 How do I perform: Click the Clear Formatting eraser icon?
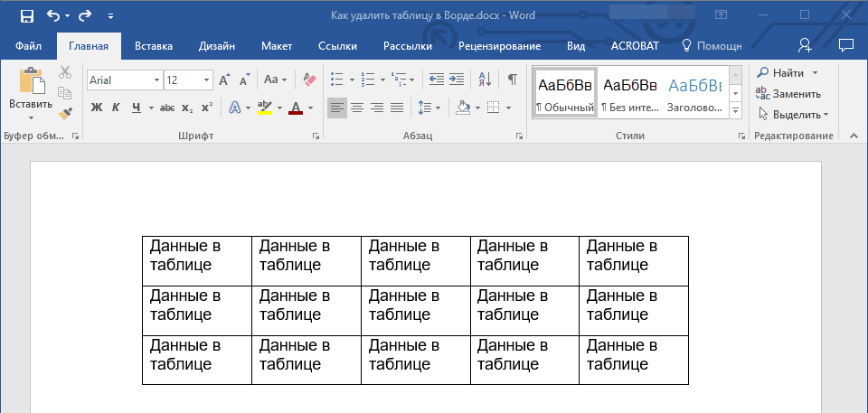[309, 80]
